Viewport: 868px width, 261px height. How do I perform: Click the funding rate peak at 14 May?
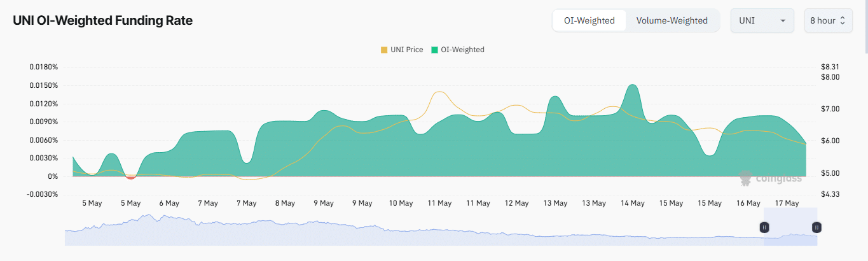pos(632,86)
